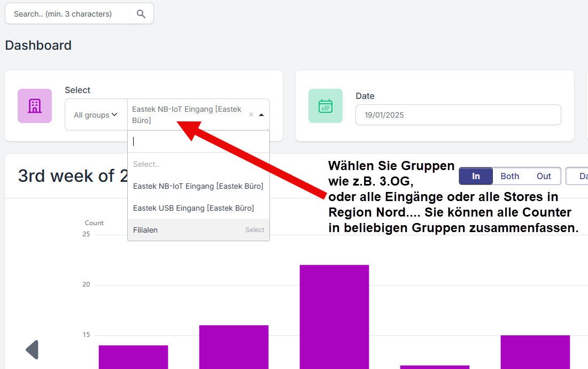Viewport: 588px width, 369px height.
Task: Switch to Both count view
Action: pos(509,176)
